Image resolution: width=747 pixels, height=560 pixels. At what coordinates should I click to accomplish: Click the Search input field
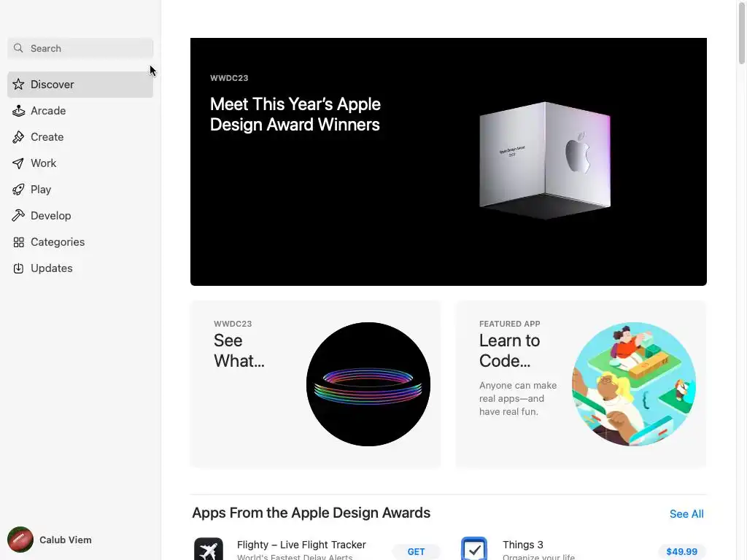tap(80, 48)
